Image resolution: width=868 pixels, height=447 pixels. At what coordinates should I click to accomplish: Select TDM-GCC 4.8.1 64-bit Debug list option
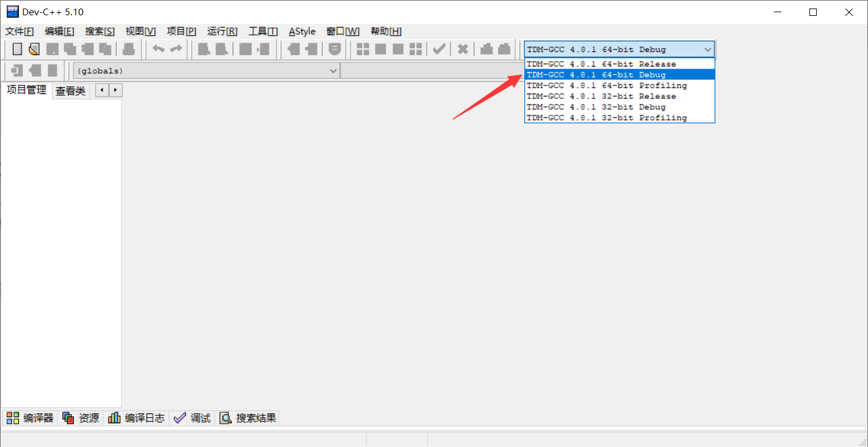click(x=620, y=74)
